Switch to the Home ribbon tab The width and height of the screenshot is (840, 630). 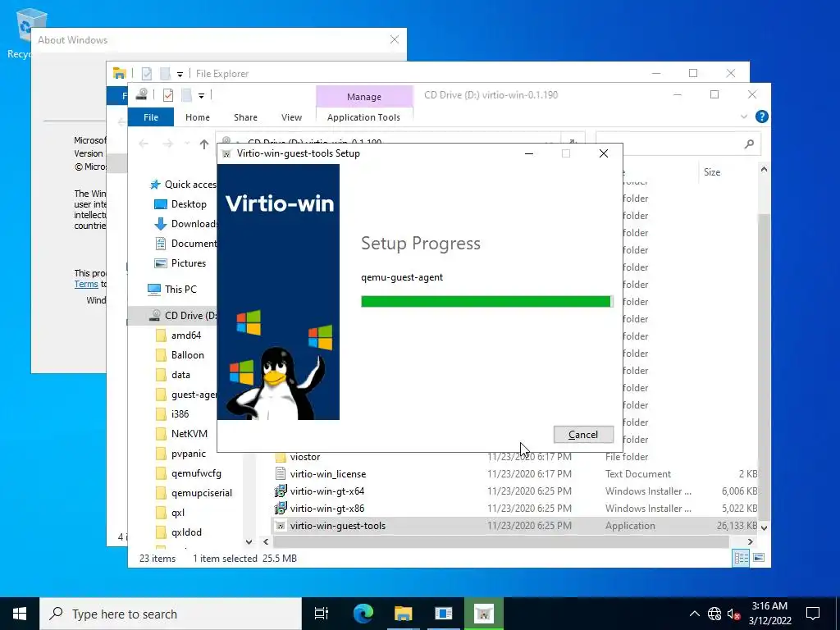point(197,116)
